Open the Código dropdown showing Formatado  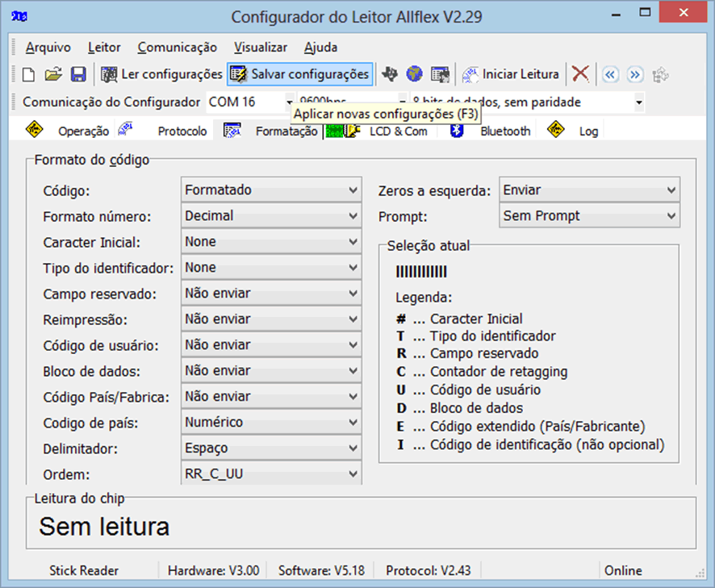[x=271, y=190]
